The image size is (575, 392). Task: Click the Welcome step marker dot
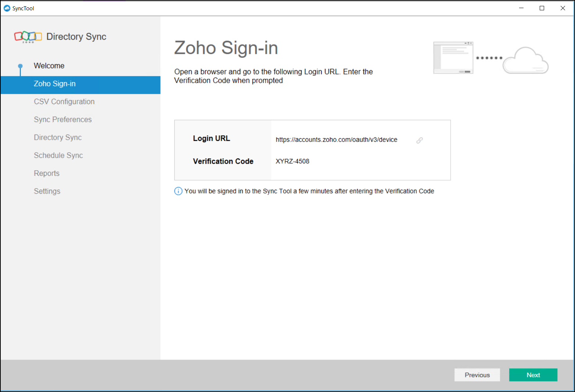(20, 66)
